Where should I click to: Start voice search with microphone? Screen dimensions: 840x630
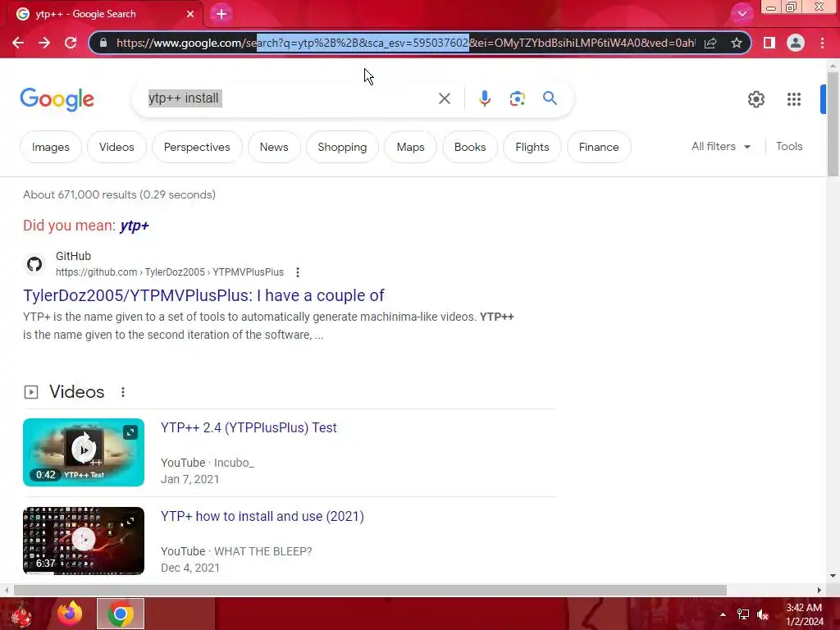[x=485, y=98]
